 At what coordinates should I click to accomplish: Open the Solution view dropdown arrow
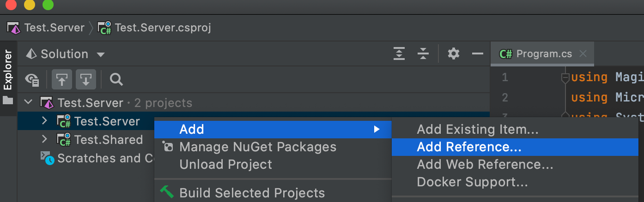100,55
